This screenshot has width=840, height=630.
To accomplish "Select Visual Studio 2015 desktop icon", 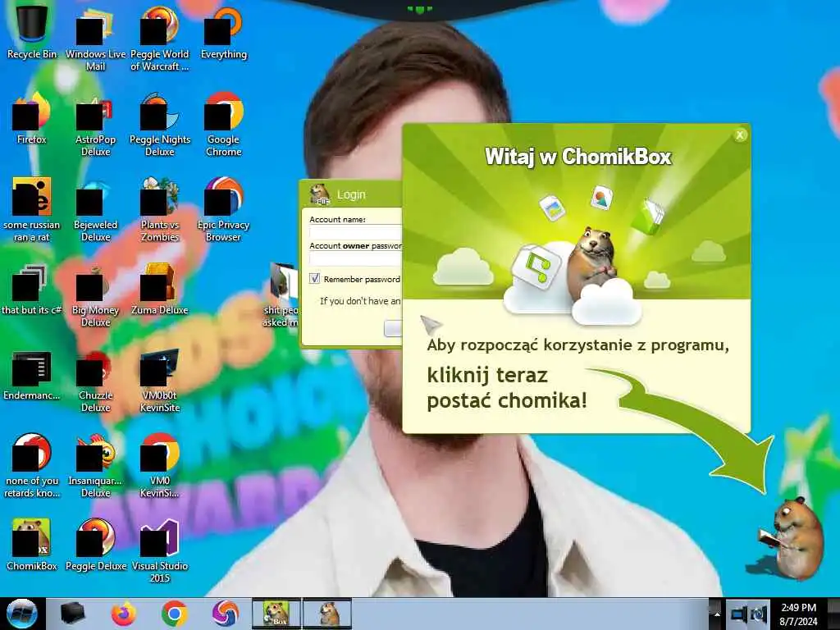I will [x=160, y=550].
